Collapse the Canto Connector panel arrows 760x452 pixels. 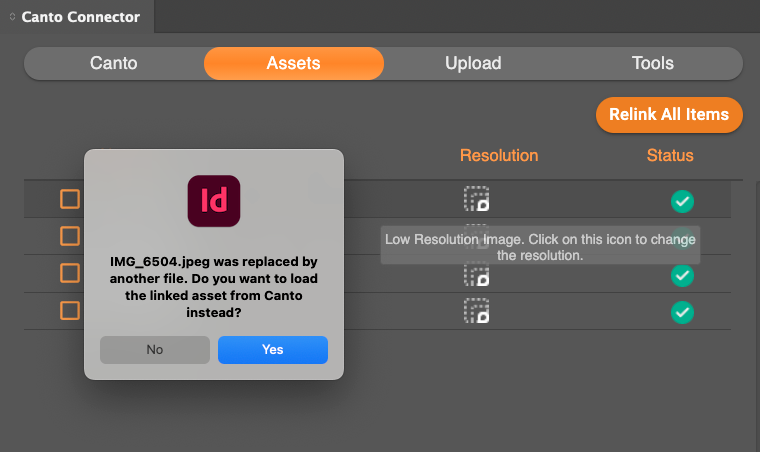tap(12, 16)
